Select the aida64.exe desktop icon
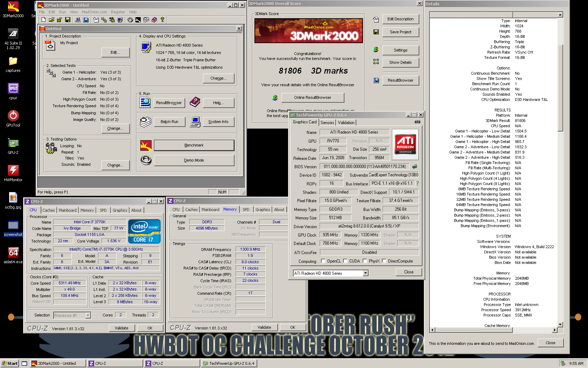 pos(13,255)
